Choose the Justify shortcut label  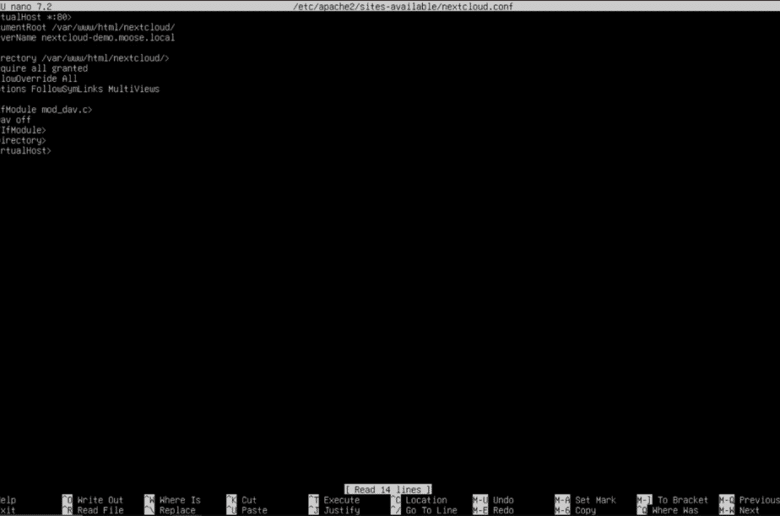(341, 511)
